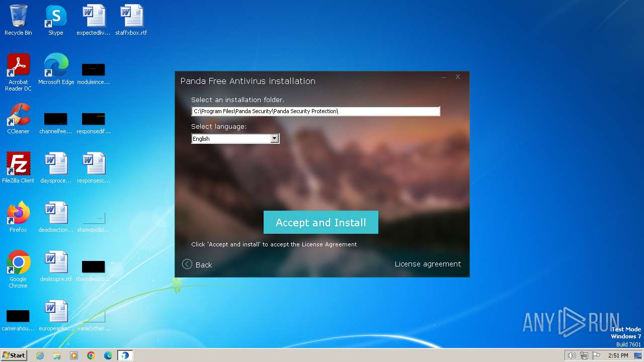This screenshot has height=362, width=644.
Task: Click the taskbar clock showing 2:51 PM
Action: coord(618,355)
